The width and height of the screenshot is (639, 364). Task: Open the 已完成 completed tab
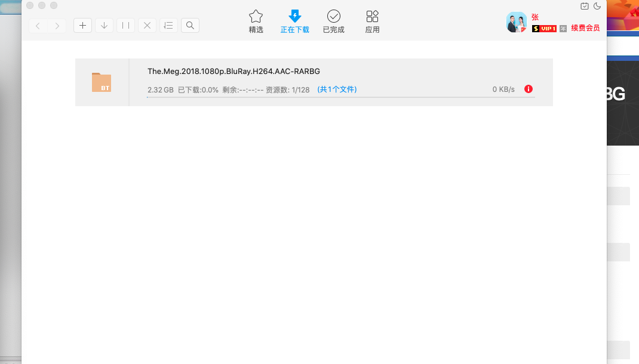pyautogui.click(x=333, y=21)
